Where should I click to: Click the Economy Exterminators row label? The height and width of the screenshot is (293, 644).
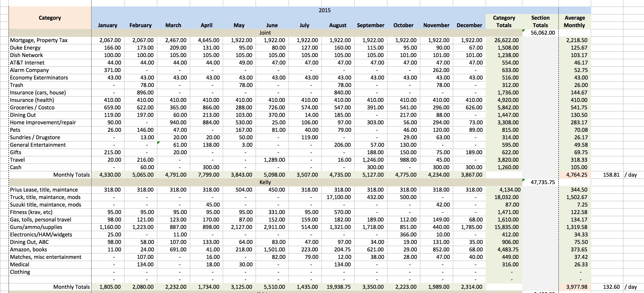click(x=39, y=77)
